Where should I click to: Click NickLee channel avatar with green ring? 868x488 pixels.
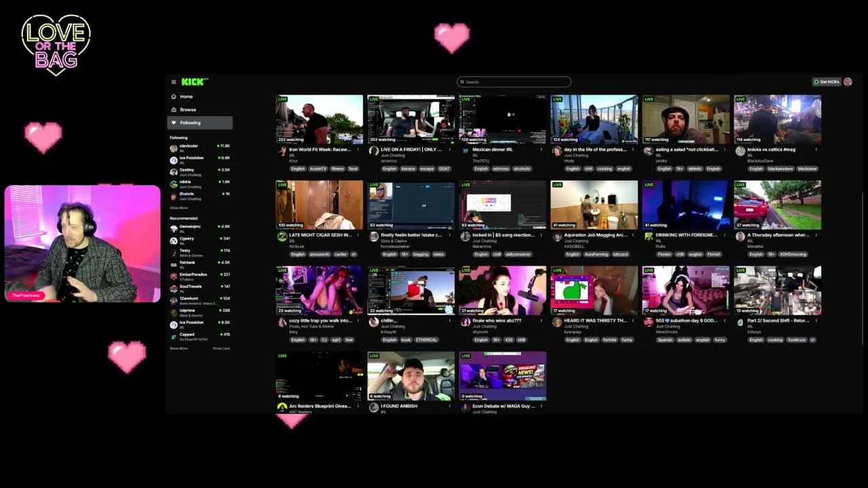point(282,237)
